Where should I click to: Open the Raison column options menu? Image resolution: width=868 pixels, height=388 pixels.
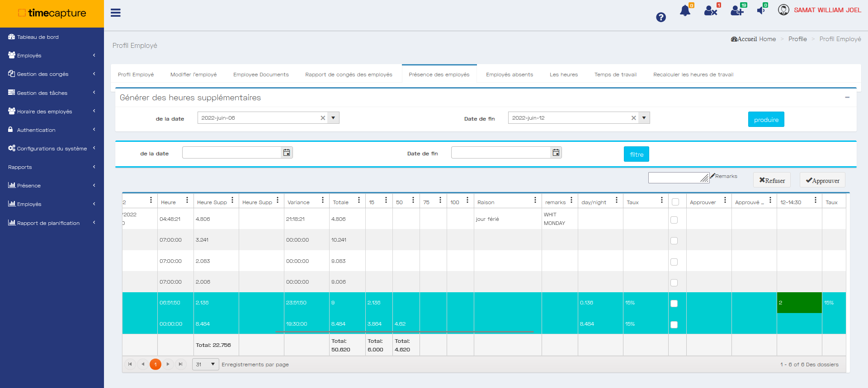click(535, 200)
